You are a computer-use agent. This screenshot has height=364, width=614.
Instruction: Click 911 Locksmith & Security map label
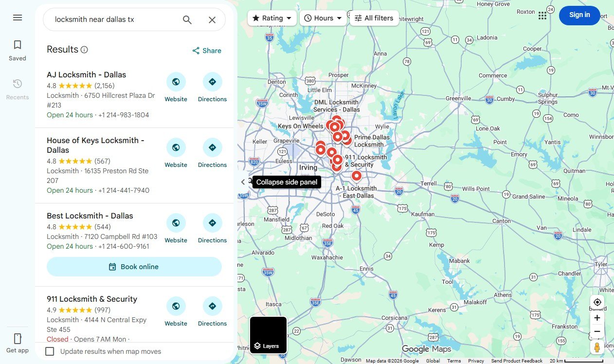366,161
